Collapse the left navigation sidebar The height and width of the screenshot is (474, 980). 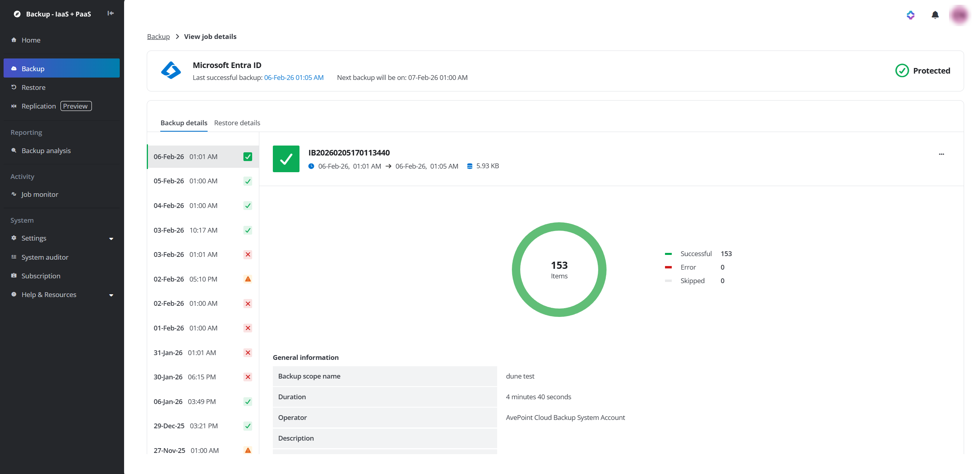(x=110, y=13)
